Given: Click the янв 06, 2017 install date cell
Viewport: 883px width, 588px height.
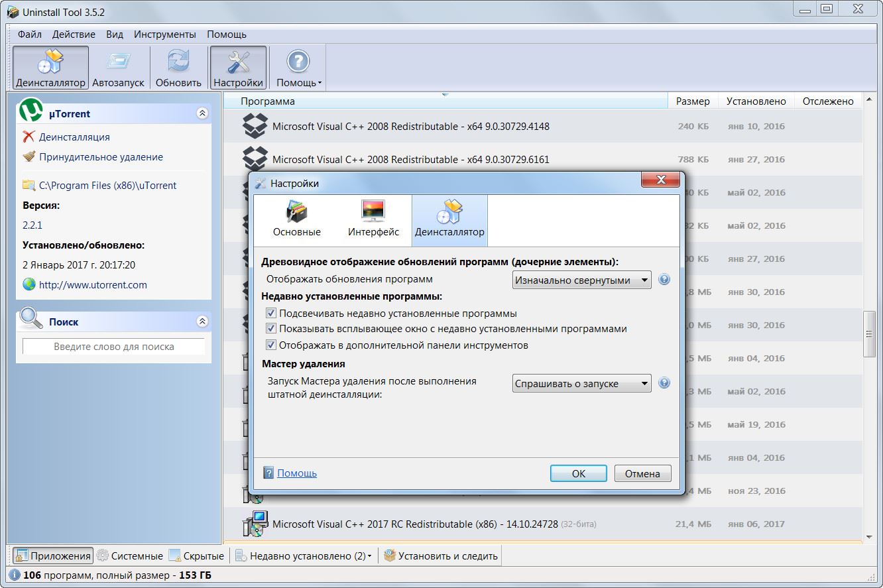Looking at the screenshot, I should click(756, 524).
